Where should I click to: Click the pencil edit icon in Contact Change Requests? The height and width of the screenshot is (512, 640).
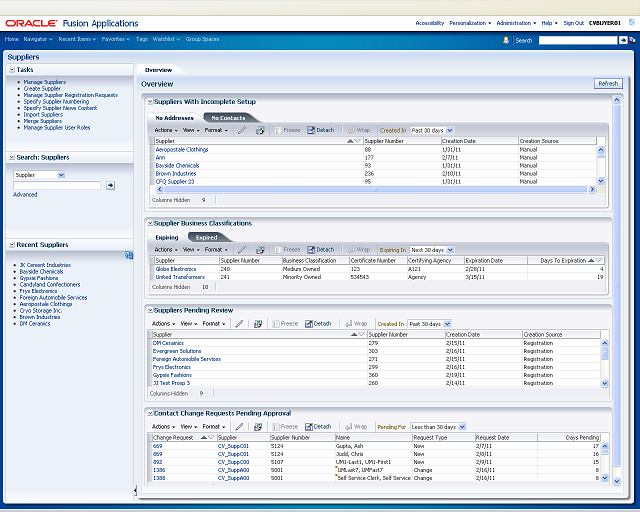[240, 427]
